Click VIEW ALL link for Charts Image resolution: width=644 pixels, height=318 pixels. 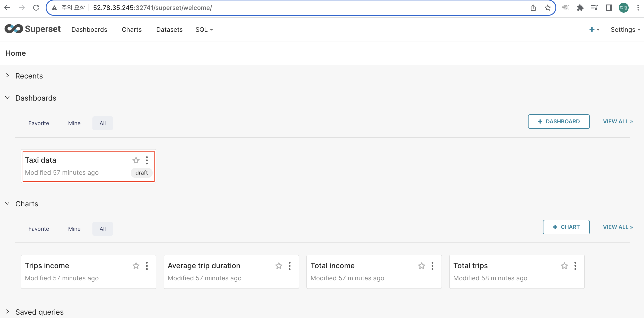pyautogui.click(x=618, y=227)
